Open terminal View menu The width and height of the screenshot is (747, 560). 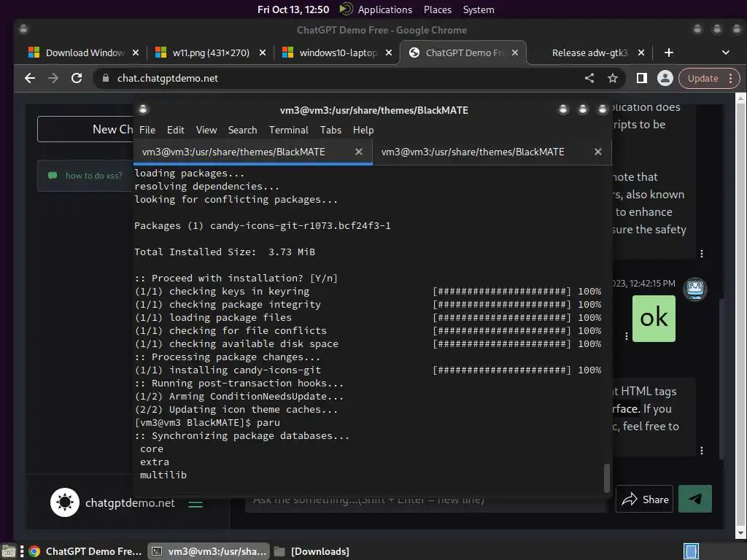click(x=206, y=130)
